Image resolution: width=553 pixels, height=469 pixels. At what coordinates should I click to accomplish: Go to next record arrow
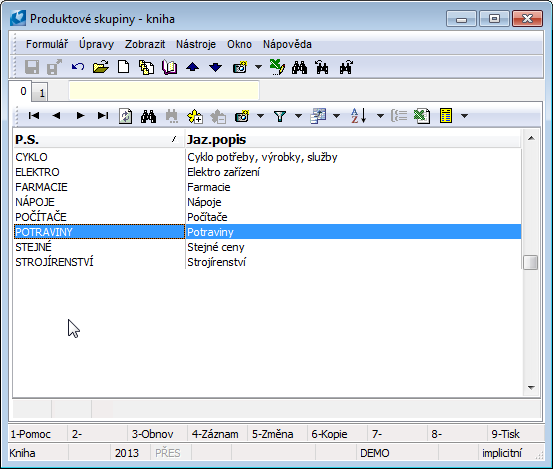(80, 115)
